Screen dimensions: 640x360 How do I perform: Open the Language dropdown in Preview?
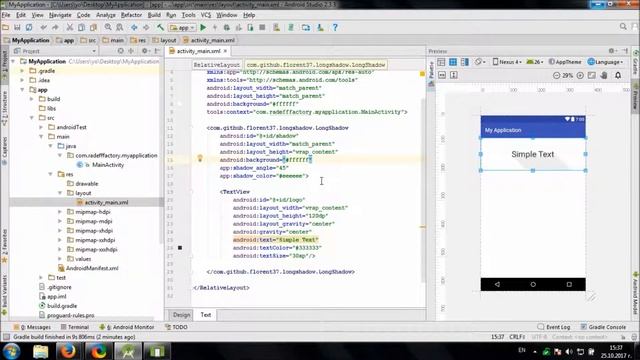tap(605, 62)
